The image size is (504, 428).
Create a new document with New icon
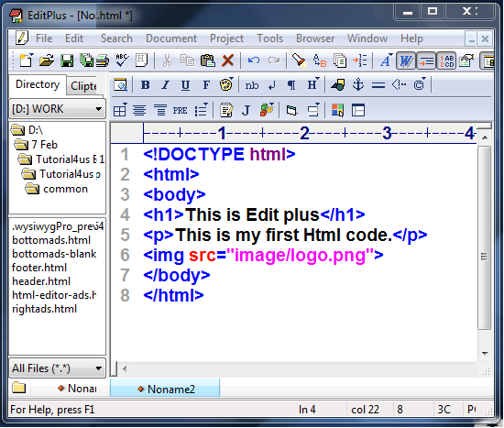coord(26,60)
